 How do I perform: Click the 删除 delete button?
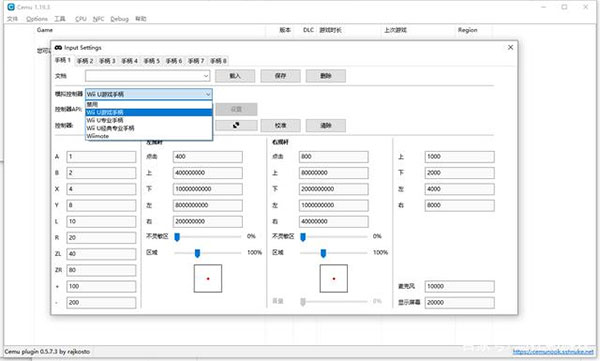[326, 76]
